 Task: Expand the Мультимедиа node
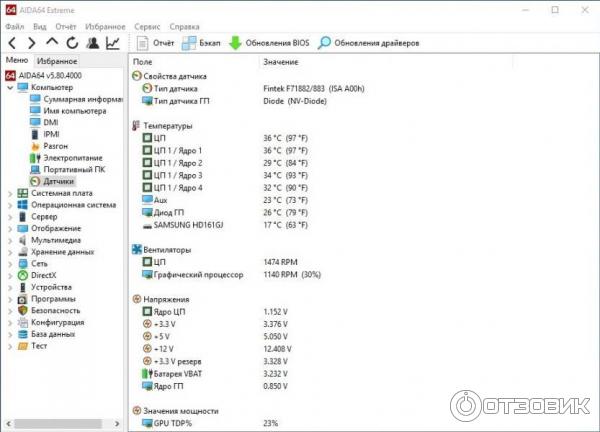tap(10, 241)
